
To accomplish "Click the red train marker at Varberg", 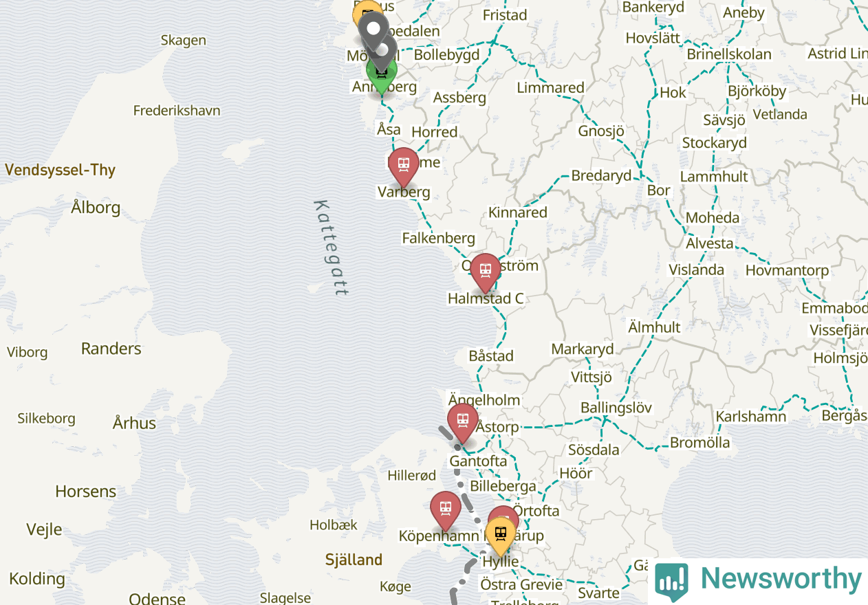I will point(404,166).
